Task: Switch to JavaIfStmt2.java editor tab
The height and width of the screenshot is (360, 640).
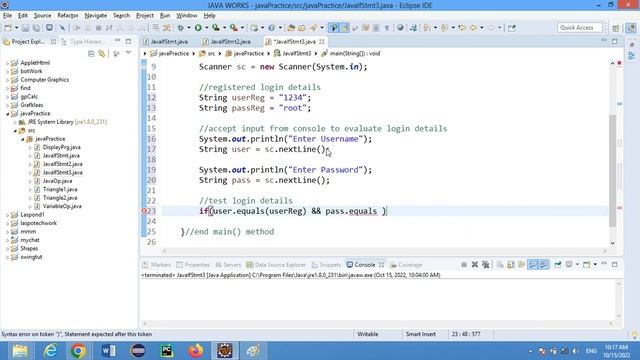Action: 227,42
